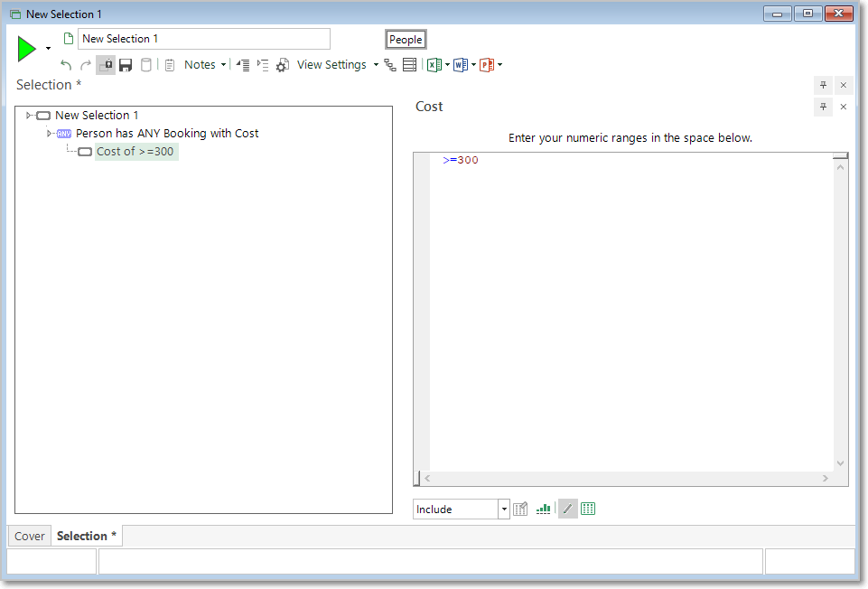This screenshot has height=589, width=868.
Task: Click the New Selection 1 window title icon
Action: 15,14
